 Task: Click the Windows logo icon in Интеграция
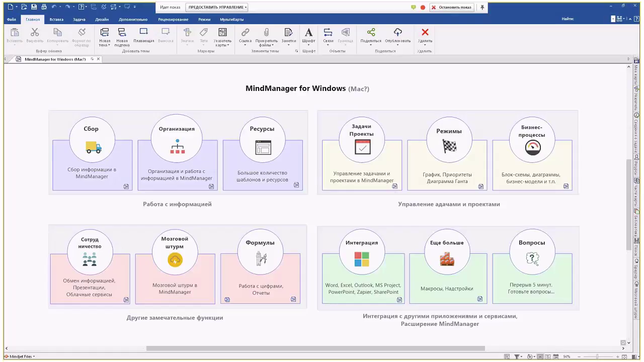[x=362, y=259]
